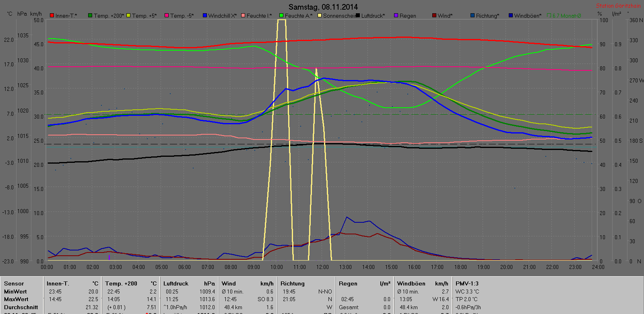Click the navy Windböen legend swatch
This screenshot has height=314, width=644.
click(x=511, y=16)
